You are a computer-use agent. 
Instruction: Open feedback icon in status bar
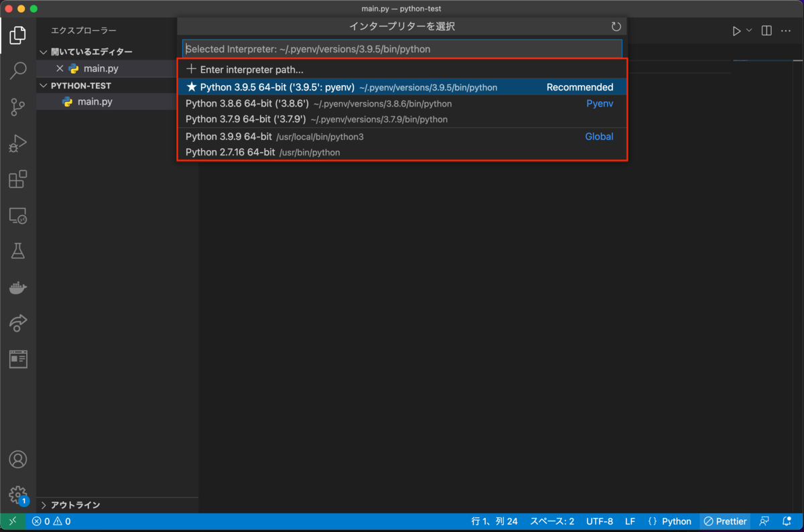(764, 521)
